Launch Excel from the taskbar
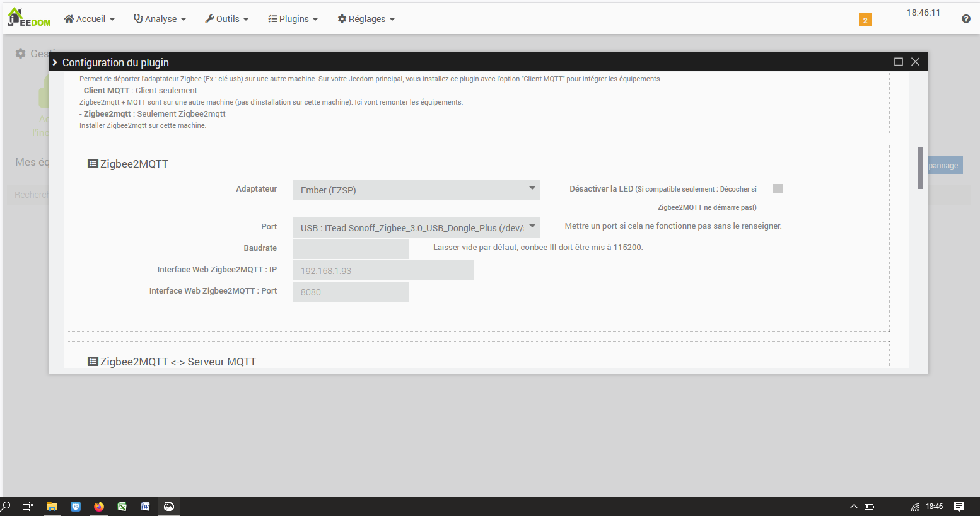The image size is (980, 516). click(x=122, y=507)
